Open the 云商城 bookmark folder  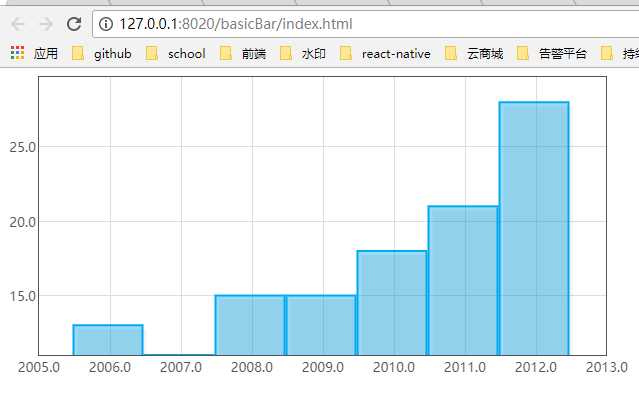[474, 53]
